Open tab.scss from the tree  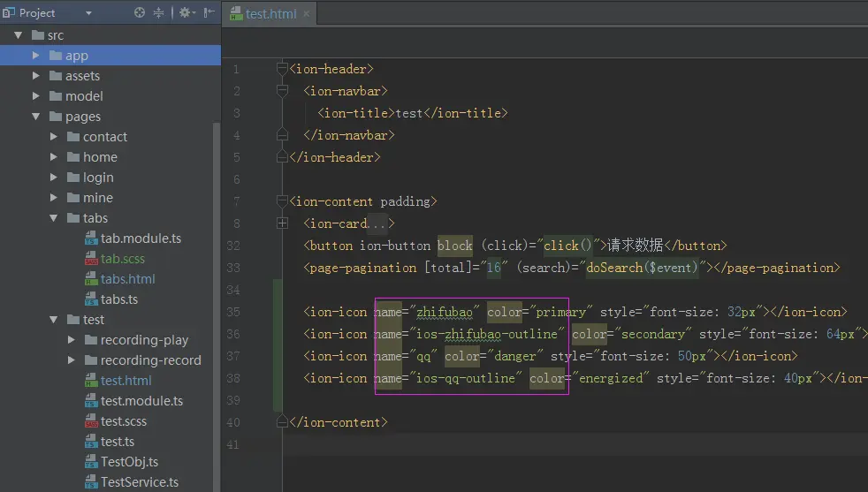click(x=122, y=259)
